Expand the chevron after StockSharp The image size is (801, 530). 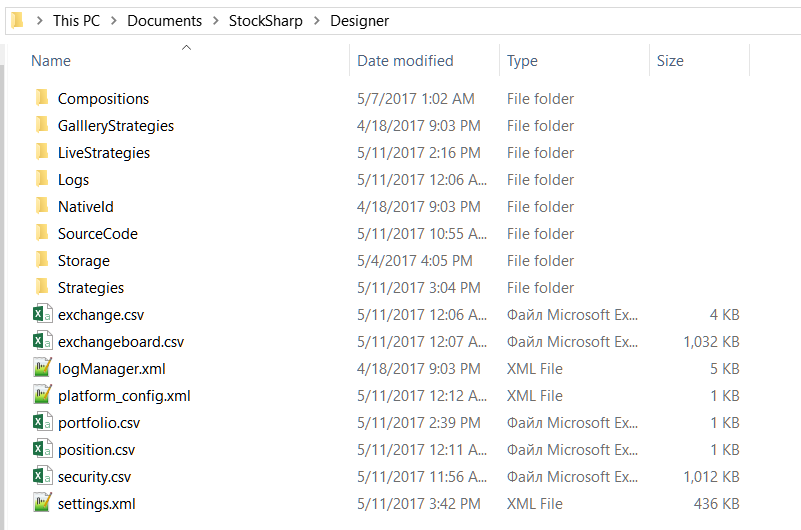click(317, 21)
